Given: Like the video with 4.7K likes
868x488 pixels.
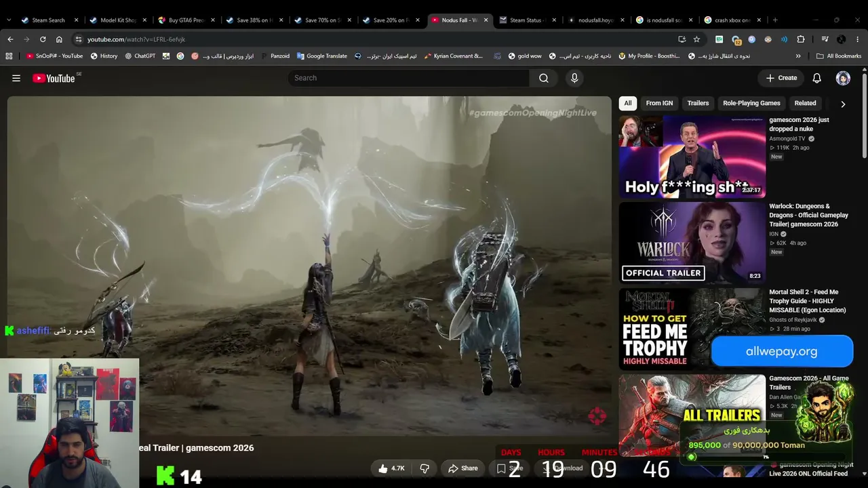Looking at the screenshot, I should coord(391,468).
